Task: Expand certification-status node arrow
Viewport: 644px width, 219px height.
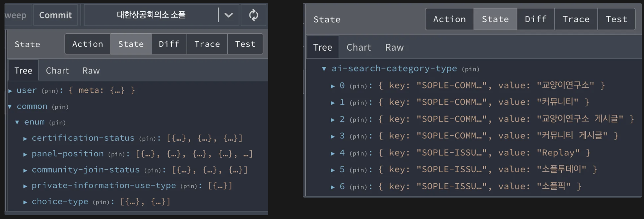Action: tap(25, 138)
